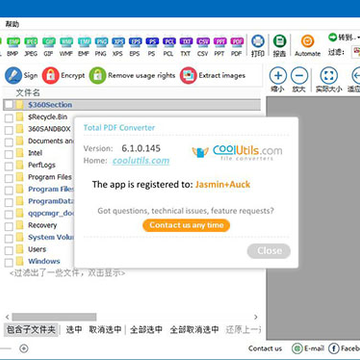Image resolution: width=360 pixels, height=360 pixels.
Task: Check the Users folder checkbox
Action: click(x=9, y=250)
